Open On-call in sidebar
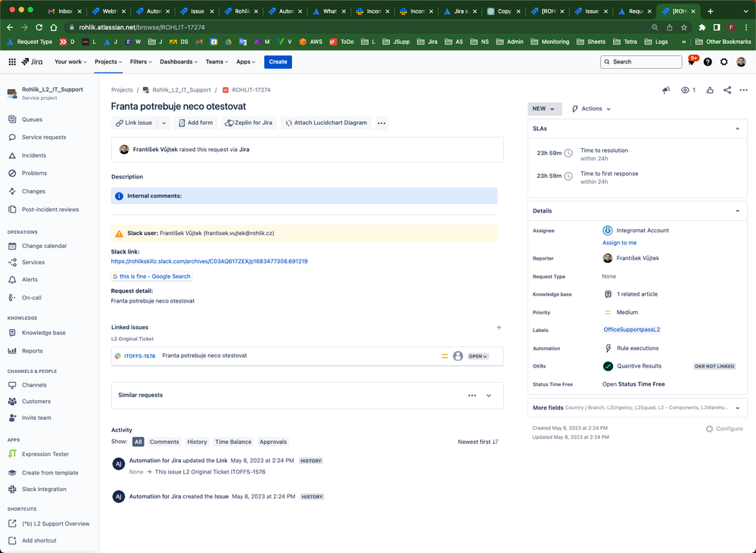 click(31, 297)
